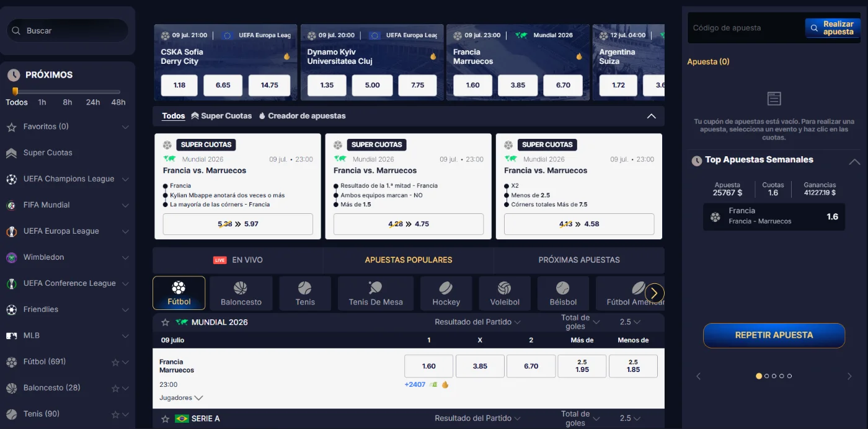This screenshot has width=868, height=429.
Task: Star Baloncesto (28) in sidebar
Action: (x=115, y=389)
